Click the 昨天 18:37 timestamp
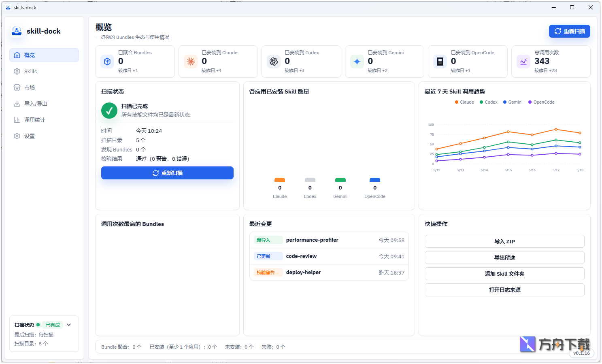602x364 pixels. tap(391, 272)
